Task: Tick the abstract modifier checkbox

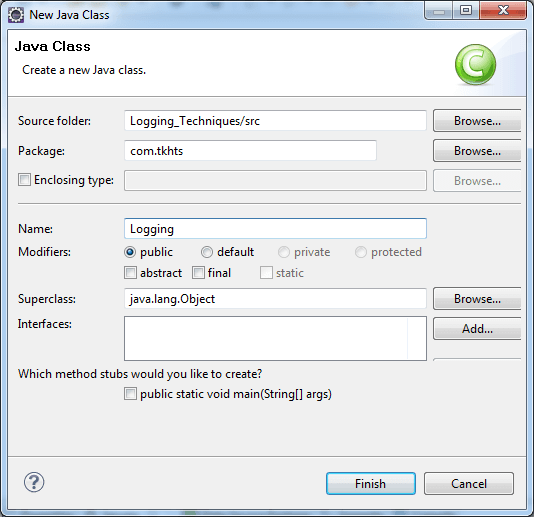Action: coord(130,273)
